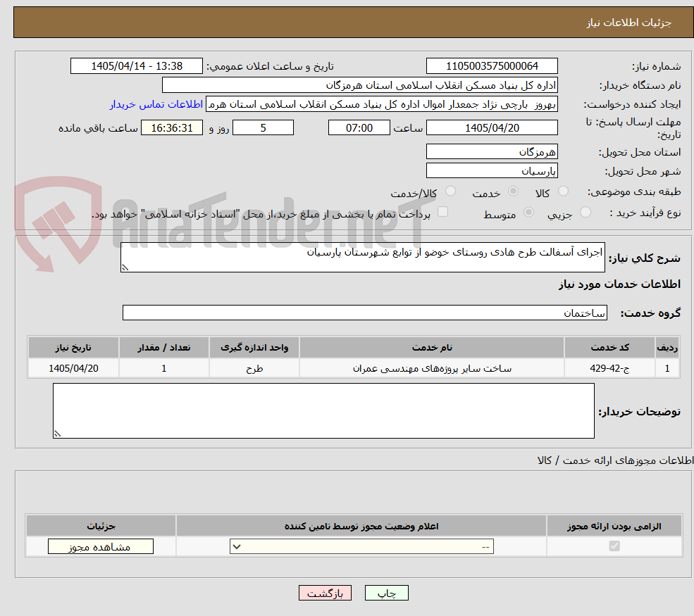Click the اطلاعات مجوزهای ارائه خدمت / کالا heading
694x616 pixels.
click(615, 460)
